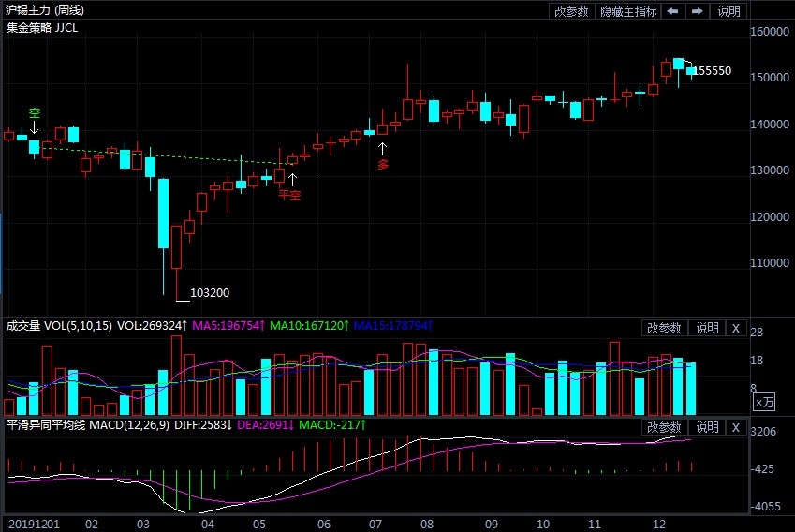Click the MACD:-217 value
Image resolution: width=795 pixels, height=532 pixels.
[332, 425]
